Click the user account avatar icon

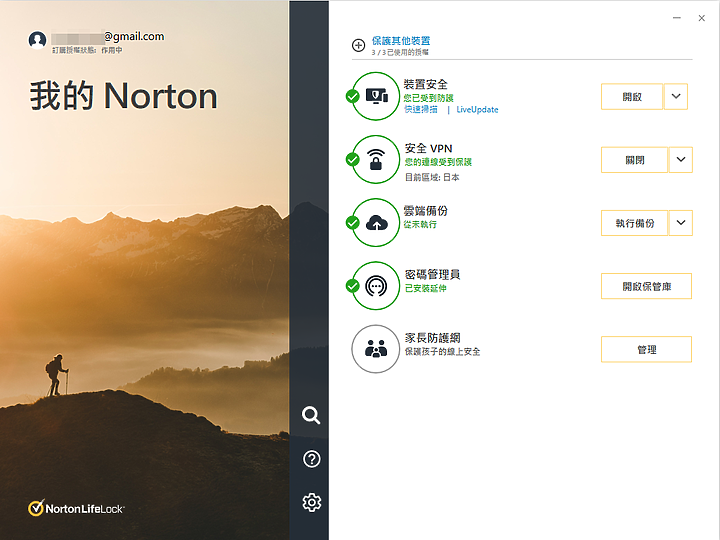click(38, 40)
